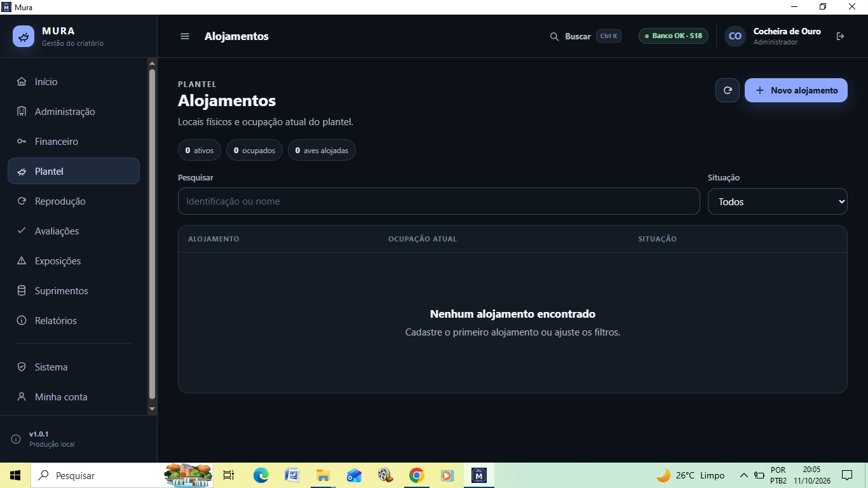Navigate to Minha conta
The width and height of the screenshot is (868, 488).
click(x=74, y=396)
